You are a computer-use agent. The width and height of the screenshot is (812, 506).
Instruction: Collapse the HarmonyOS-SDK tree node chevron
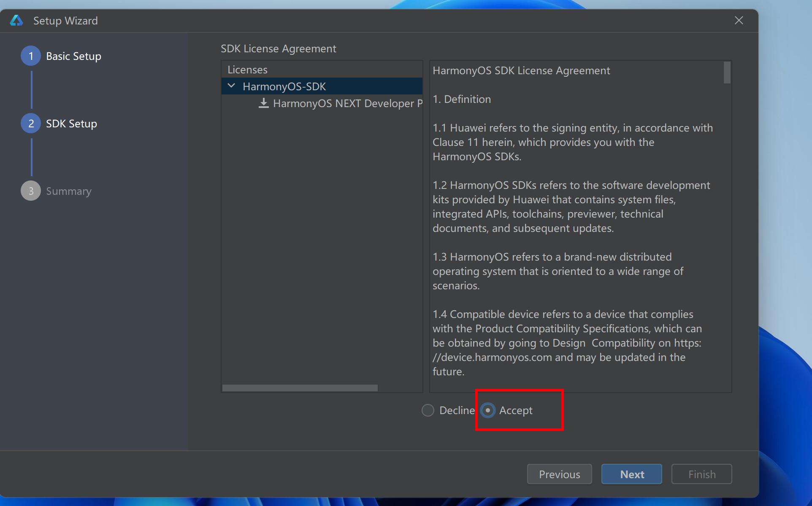[231, 86]
